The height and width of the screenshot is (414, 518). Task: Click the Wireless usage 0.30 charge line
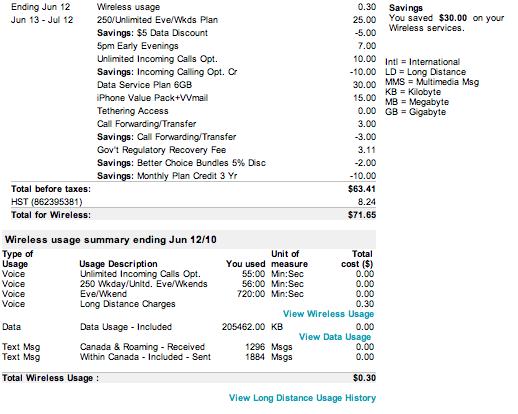tap(236, 7)
